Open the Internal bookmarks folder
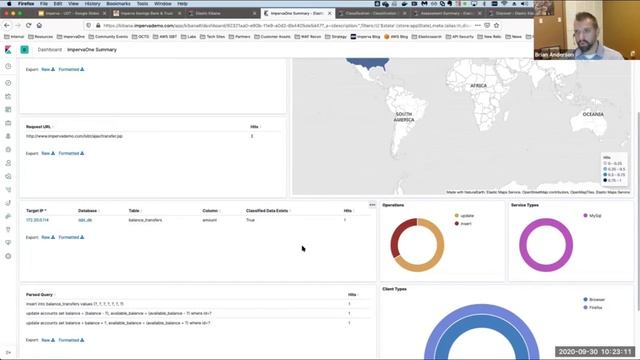 pyautogui.click(x=14, y=37)
